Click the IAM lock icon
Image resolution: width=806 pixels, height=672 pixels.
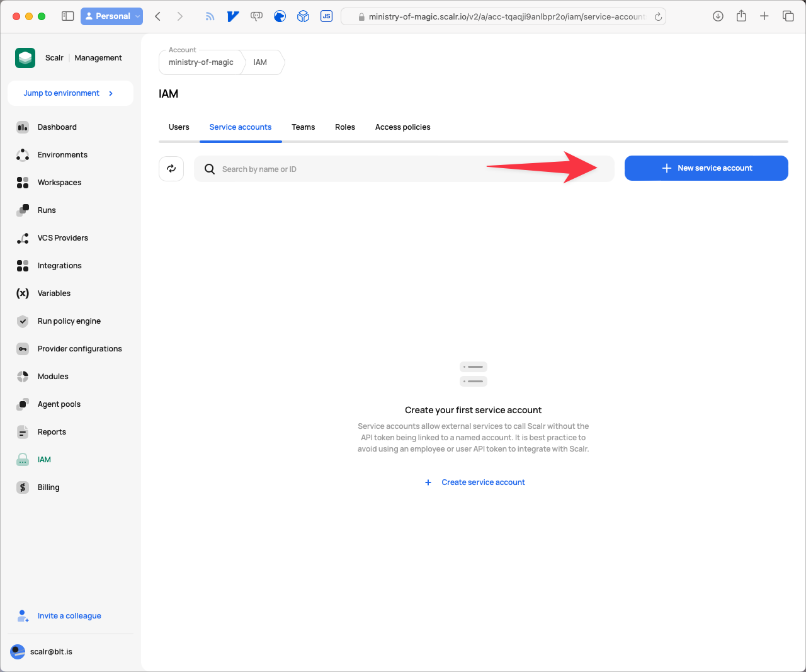23,460
